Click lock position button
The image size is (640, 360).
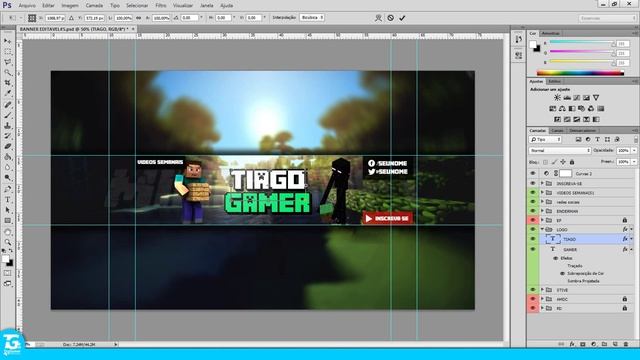tap(563, 162)
